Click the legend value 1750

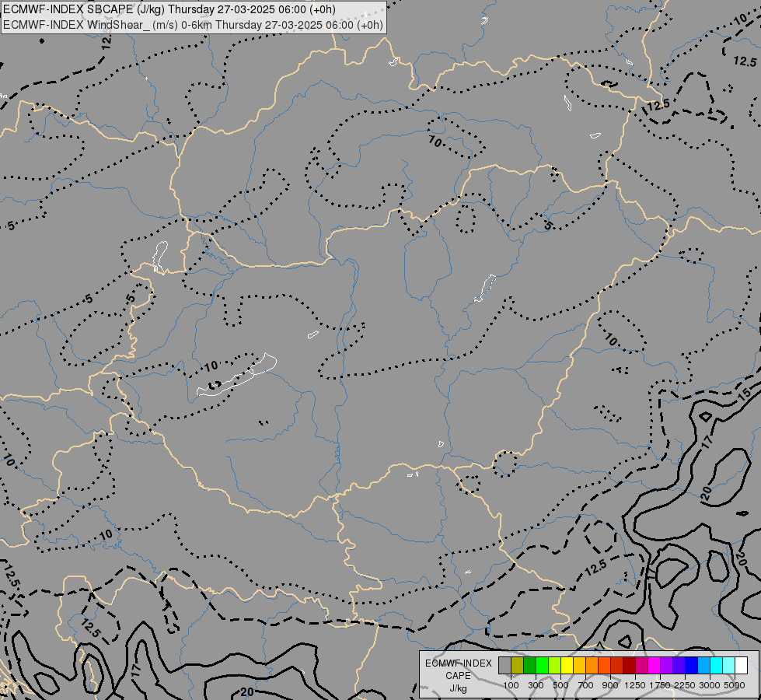(x=660, y=685)
